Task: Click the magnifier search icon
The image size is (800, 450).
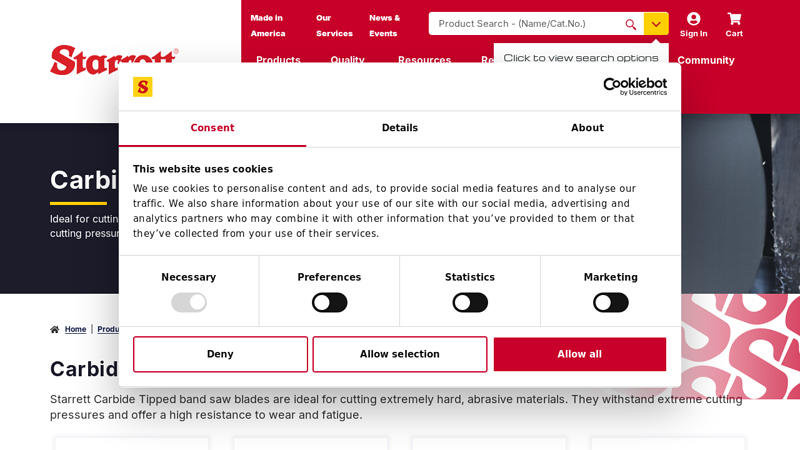Action: click(x=630, y=24)
